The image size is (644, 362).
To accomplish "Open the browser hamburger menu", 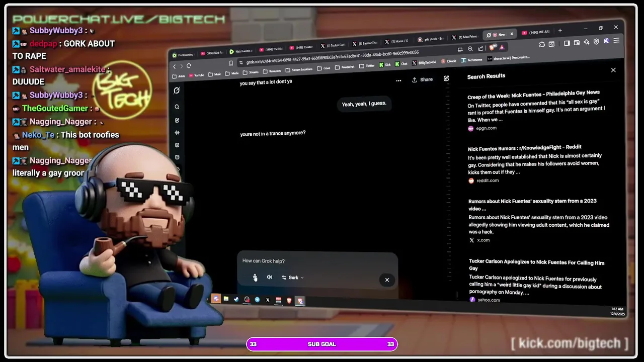I will (x=616, y=40).
